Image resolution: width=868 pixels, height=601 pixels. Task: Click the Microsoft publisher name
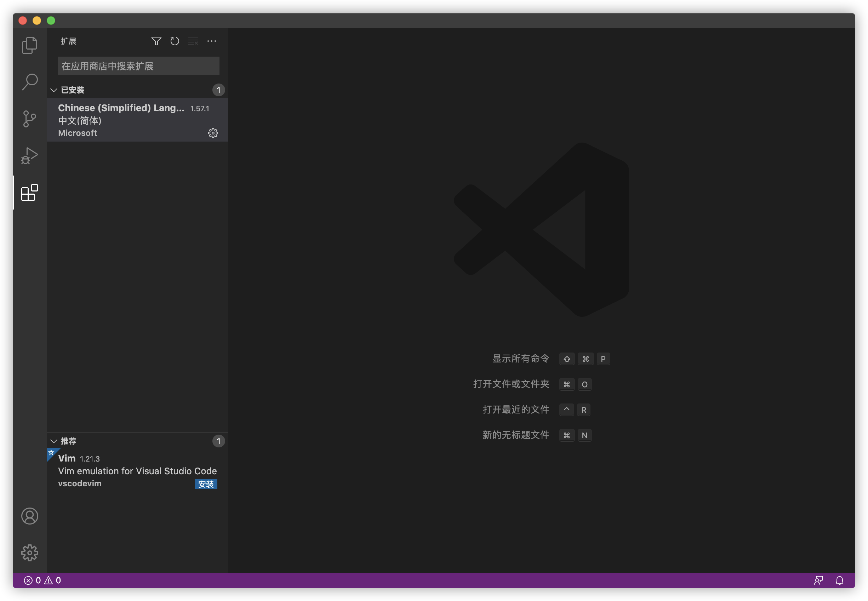[78, 133]
